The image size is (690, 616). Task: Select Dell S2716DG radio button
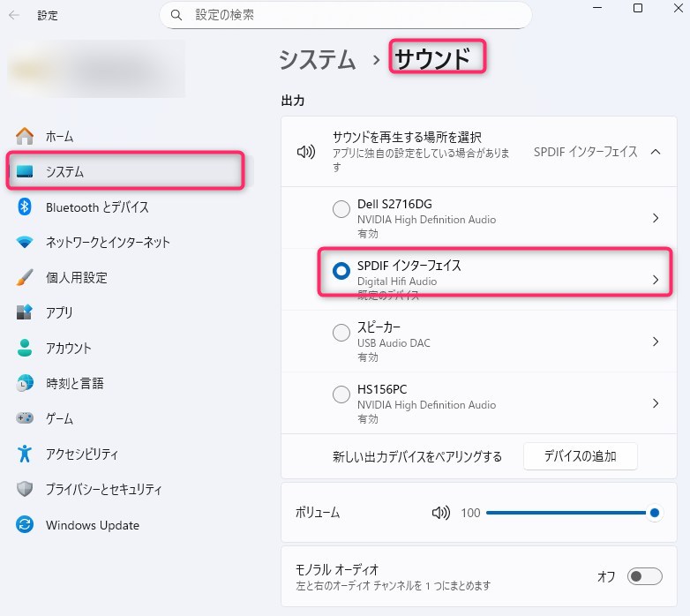341,209
